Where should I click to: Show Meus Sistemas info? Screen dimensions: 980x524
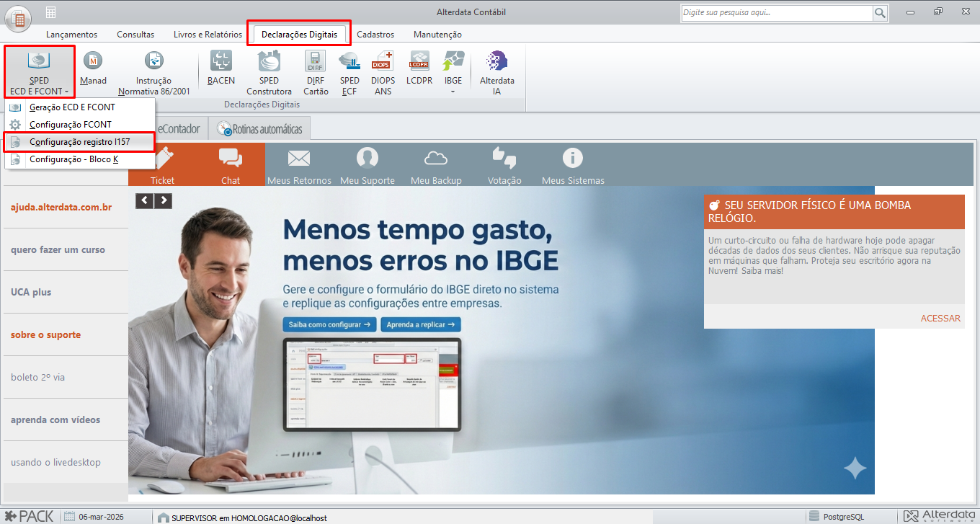tap(573, 166)
